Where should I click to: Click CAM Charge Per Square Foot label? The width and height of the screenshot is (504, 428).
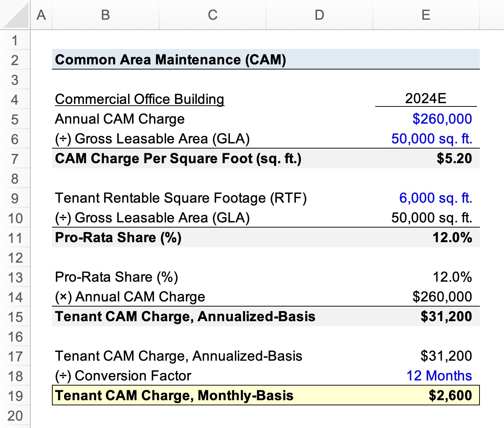pos(178,158)
